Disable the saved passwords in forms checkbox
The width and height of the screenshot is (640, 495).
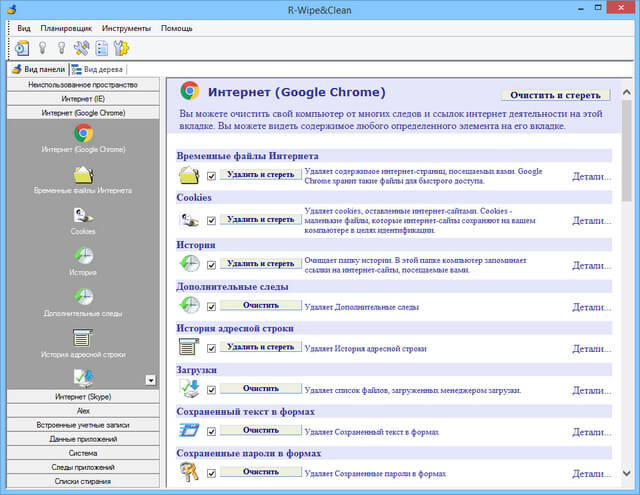(x=211, y=473)
